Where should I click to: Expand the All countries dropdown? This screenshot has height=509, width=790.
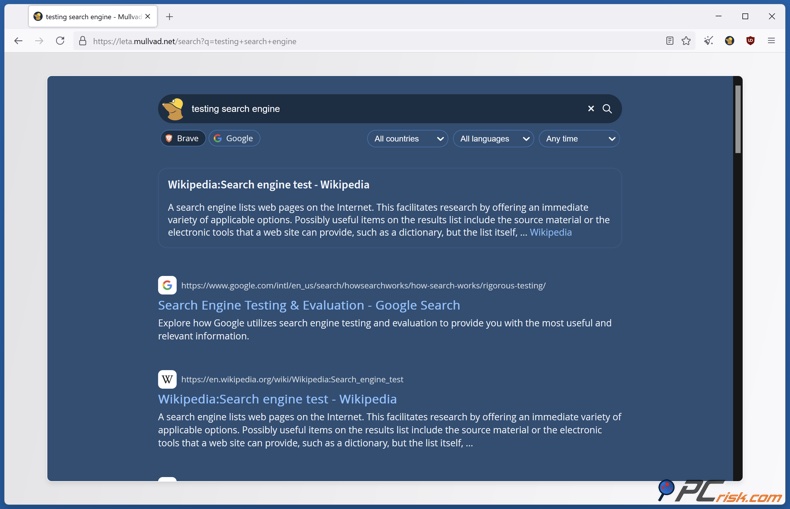point(407,139)
